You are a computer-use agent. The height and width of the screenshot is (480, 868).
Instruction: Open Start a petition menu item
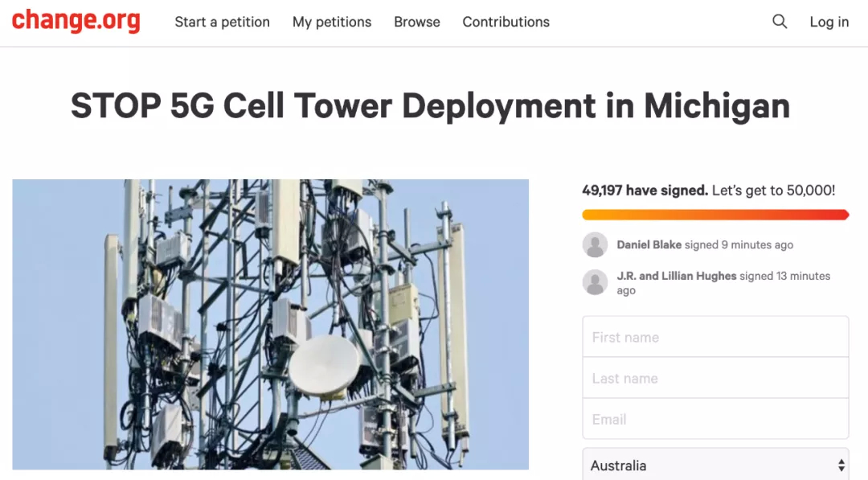coord(223,22)
